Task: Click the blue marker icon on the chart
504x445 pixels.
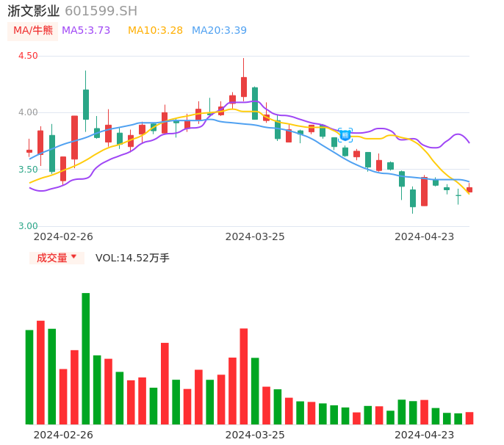Action: pyautogui.click(x=345, y=135)
